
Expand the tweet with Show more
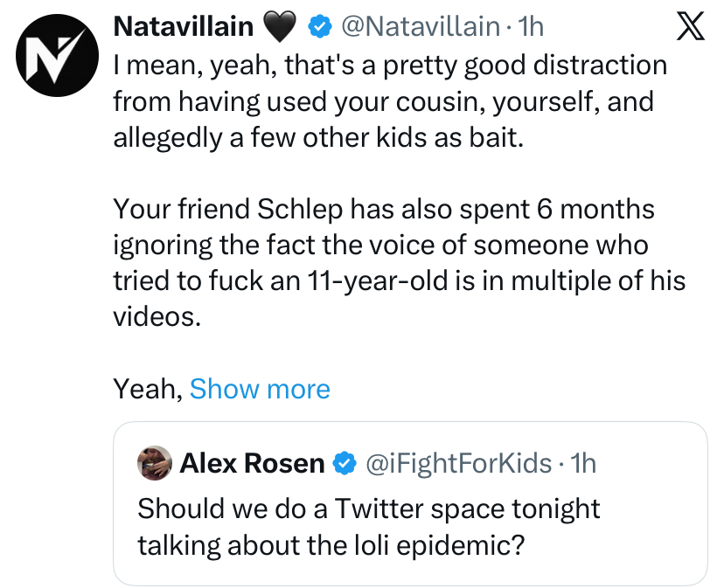pyautogui.click(x=260, y=389)
